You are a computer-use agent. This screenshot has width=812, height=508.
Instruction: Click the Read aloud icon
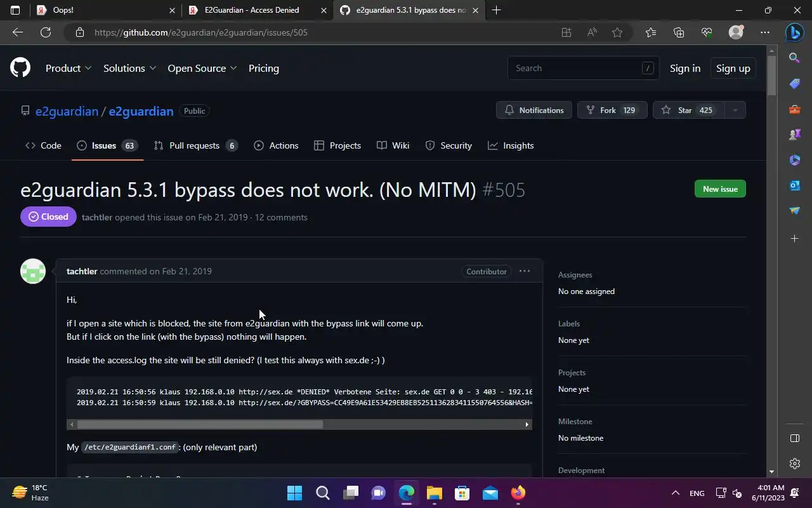point(592,32)
